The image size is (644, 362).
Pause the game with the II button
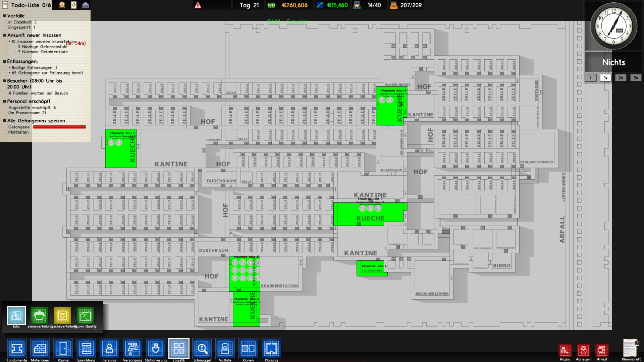[x=591, y=77]
